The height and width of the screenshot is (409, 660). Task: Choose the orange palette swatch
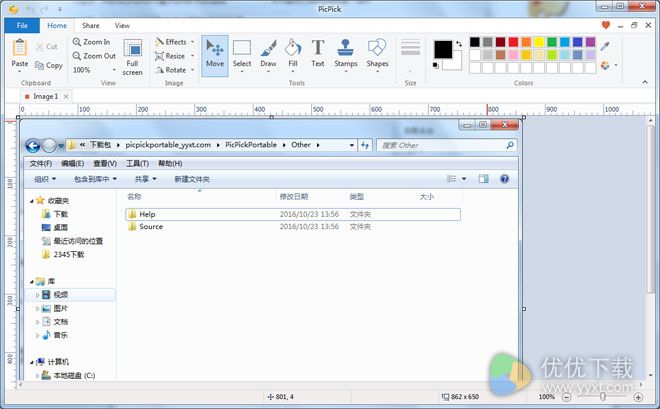(x=526, y=42)
